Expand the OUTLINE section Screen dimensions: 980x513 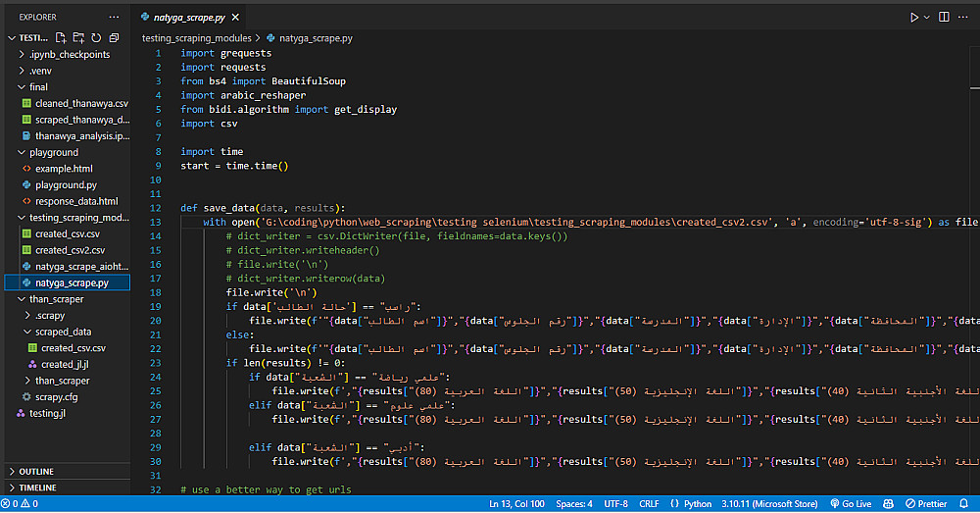[x=36, y=472]
